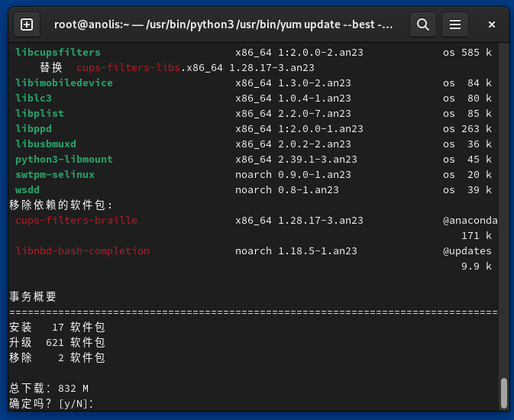
Task: Open a new terminal tab
Action: pyautogui.click(x=27, y=24)
